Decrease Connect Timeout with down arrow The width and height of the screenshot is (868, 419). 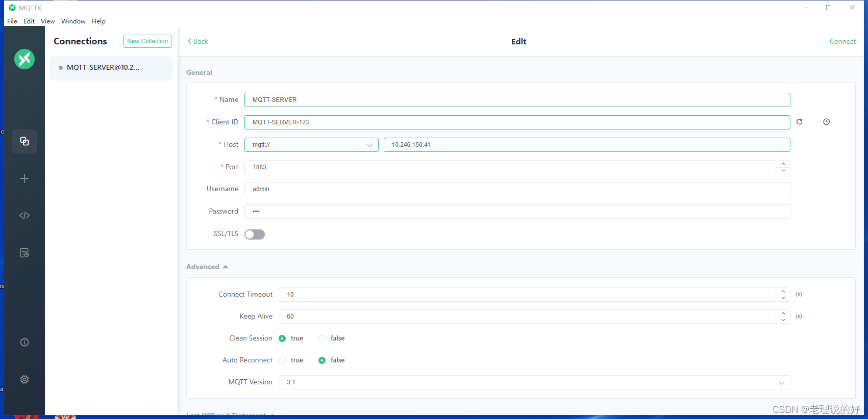[783, 298]
